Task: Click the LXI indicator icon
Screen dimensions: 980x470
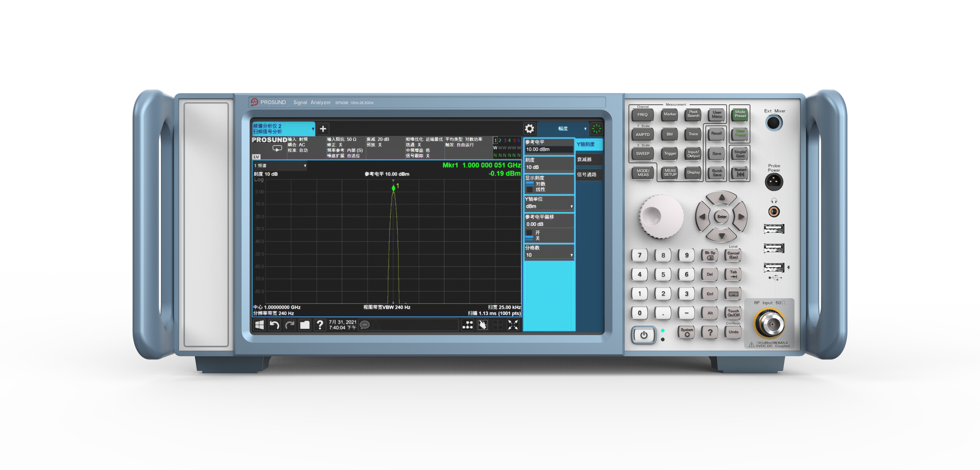Action: 256,157
